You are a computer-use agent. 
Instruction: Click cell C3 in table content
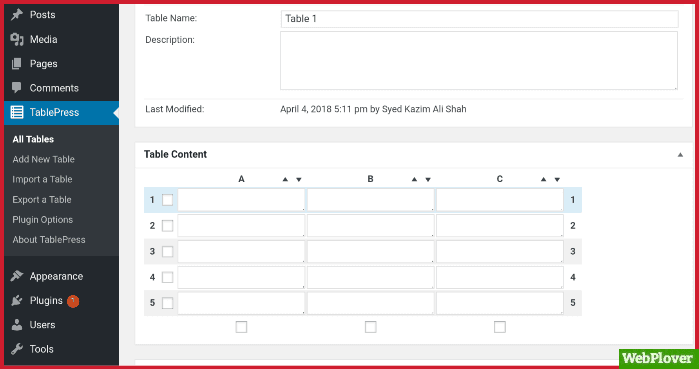[x=500, y=251]
